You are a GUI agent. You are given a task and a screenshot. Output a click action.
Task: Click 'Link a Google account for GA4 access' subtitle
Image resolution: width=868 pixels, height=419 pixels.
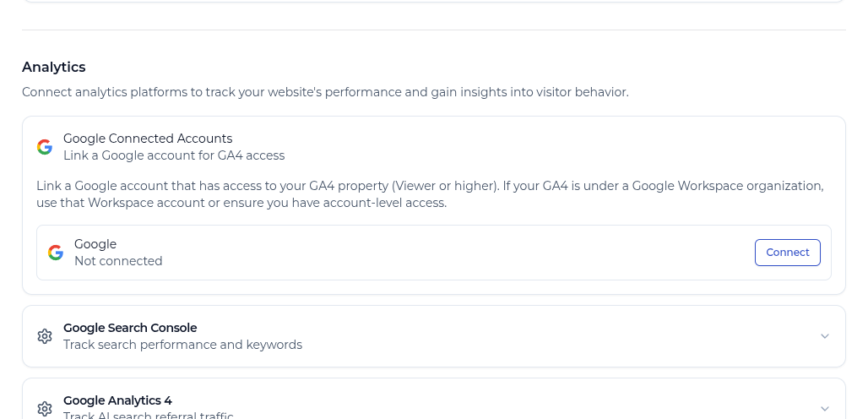[x=174, y=155]
